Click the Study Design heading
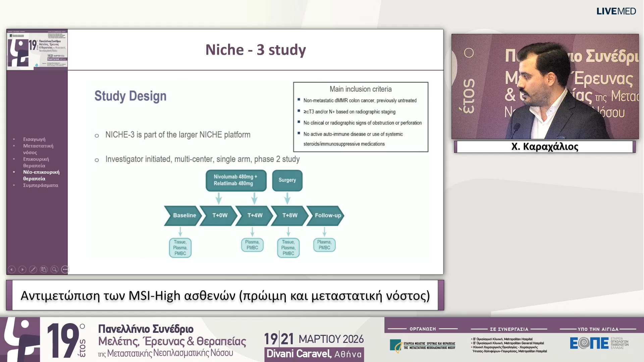The height and width of the screenshot is (362, 644). 130,96
